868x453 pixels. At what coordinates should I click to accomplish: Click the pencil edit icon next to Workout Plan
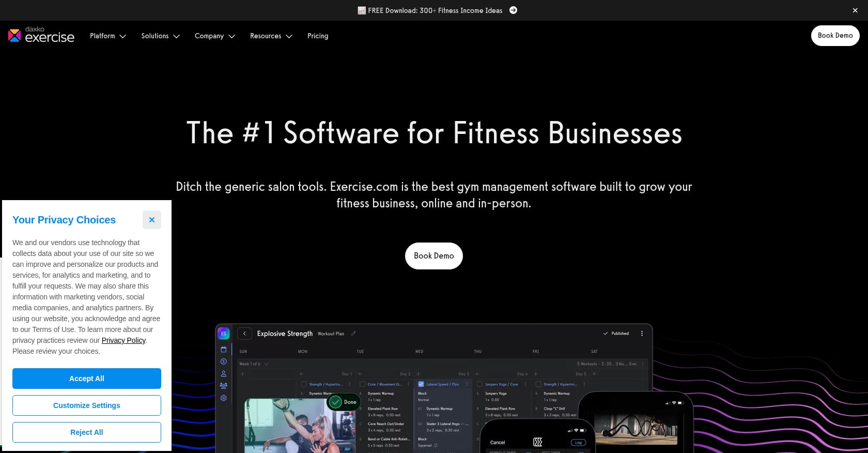(x=353, y=334)
